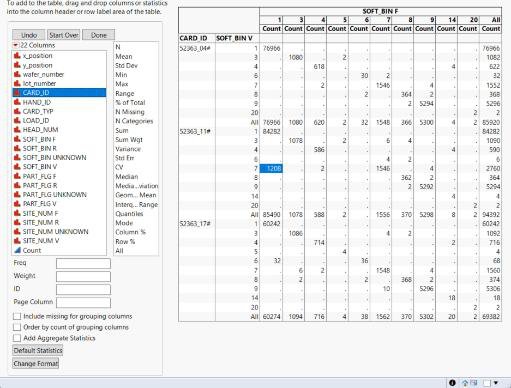The image size is (511, 388).
Task: Select the % of Total statistic
Action: pos(130,102)
